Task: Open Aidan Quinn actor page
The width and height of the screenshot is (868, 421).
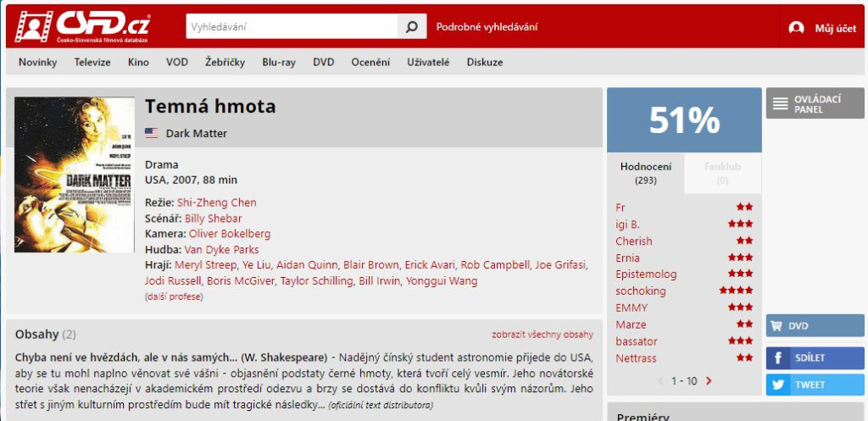Action: 307,264
